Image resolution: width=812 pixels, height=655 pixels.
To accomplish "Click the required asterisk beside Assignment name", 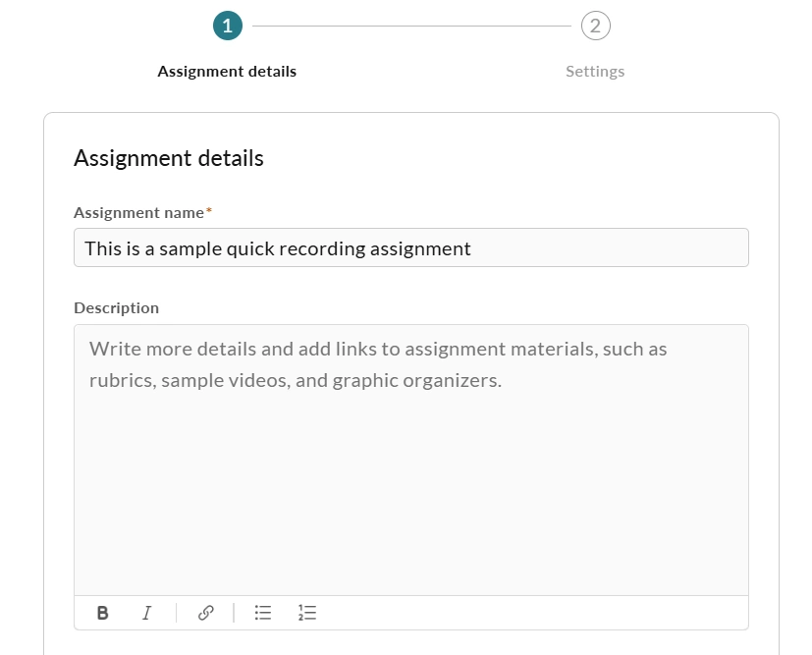I will click(209, 210).
